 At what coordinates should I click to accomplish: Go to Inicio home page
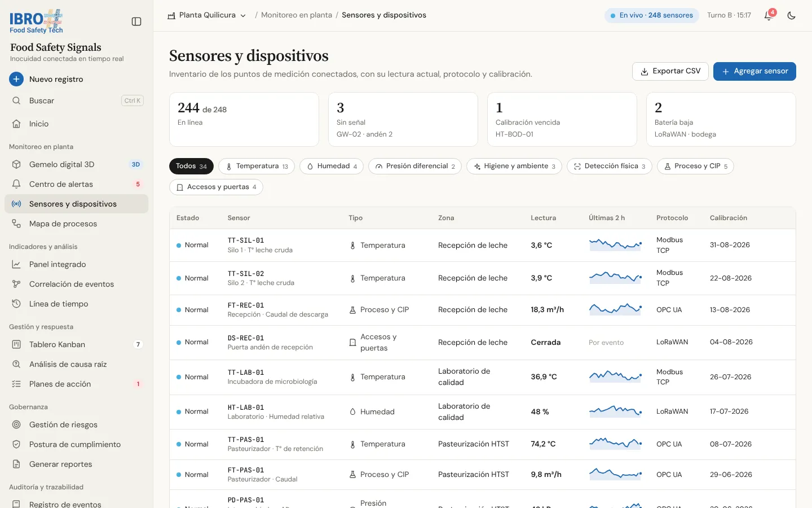76,124
